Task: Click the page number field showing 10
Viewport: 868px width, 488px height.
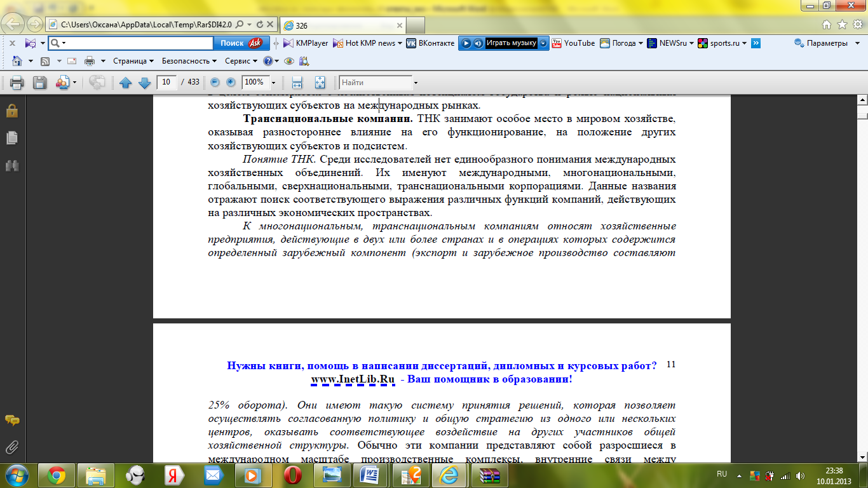Action: click(x=166, y=83)
